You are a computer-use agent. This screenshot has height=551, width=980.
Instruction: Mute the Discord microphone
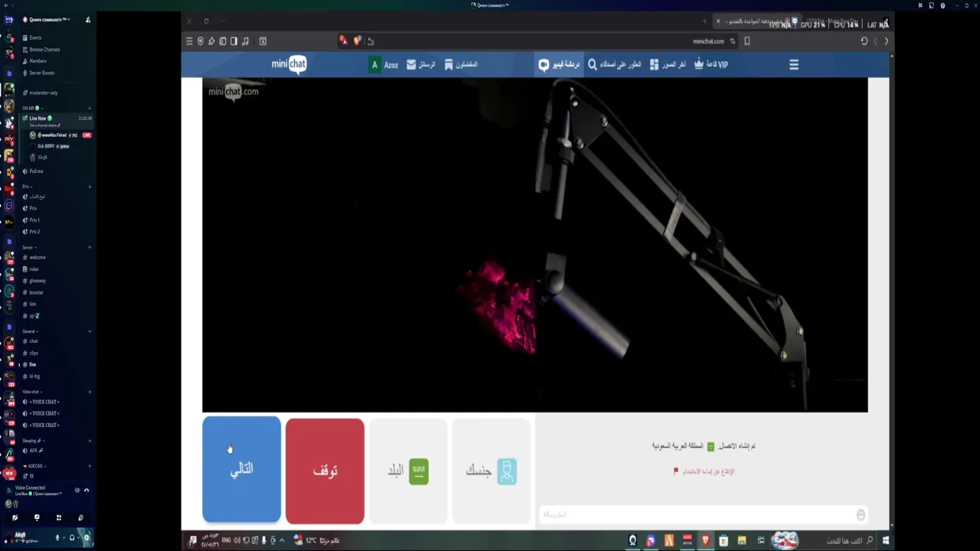pyautogui.click(x=57, y=538)
